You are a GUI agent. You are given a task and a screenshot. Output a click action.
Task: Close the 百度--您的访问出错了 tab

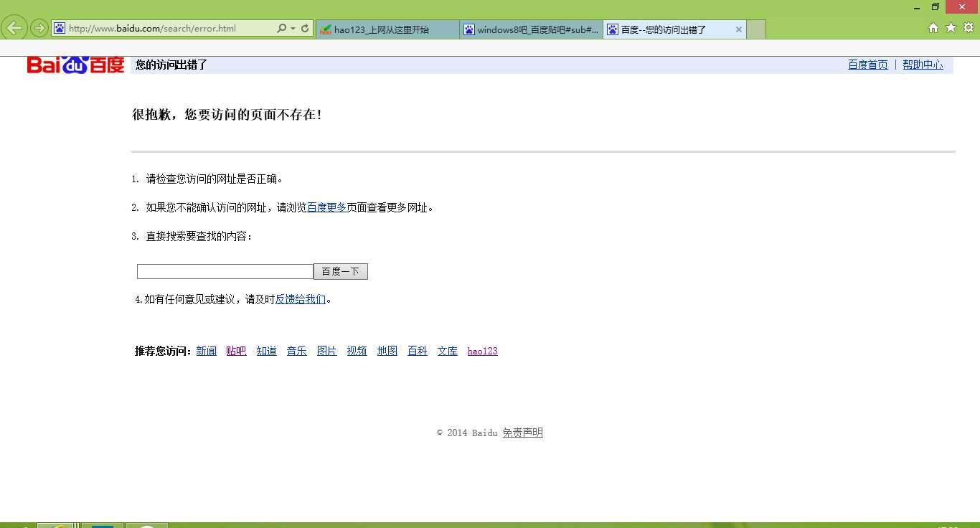(x=739, y=29)
